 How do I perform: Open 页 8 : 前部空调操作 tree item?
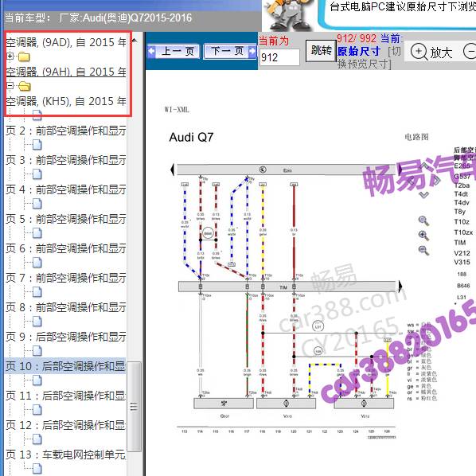(x=66, y=307)
